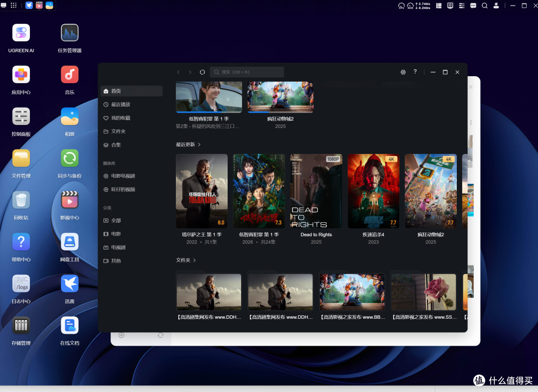The height and width of the screenshot is (392, 538).
Task: Open the www.SS... rose folder thumbnail
Action: [x=424, y=292]
